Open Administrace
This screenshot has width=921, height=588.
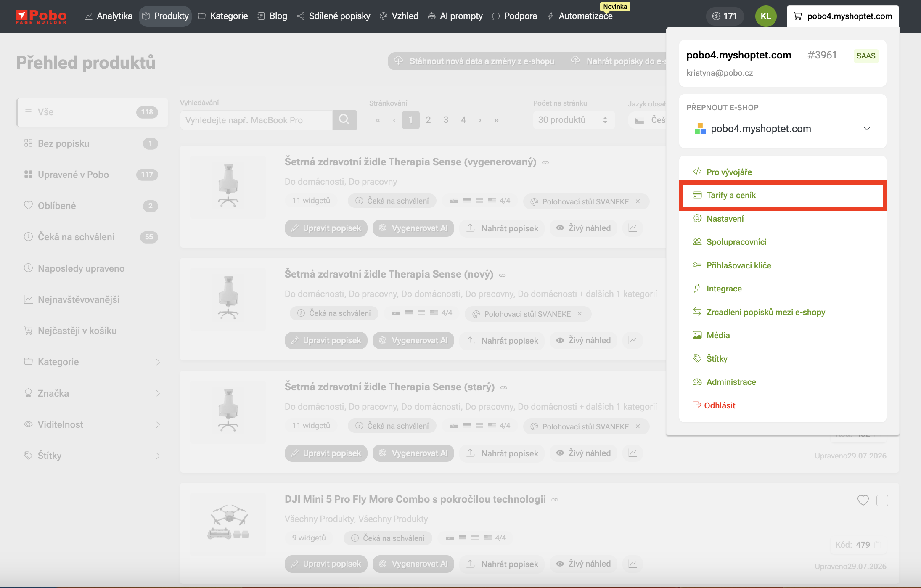724,382
